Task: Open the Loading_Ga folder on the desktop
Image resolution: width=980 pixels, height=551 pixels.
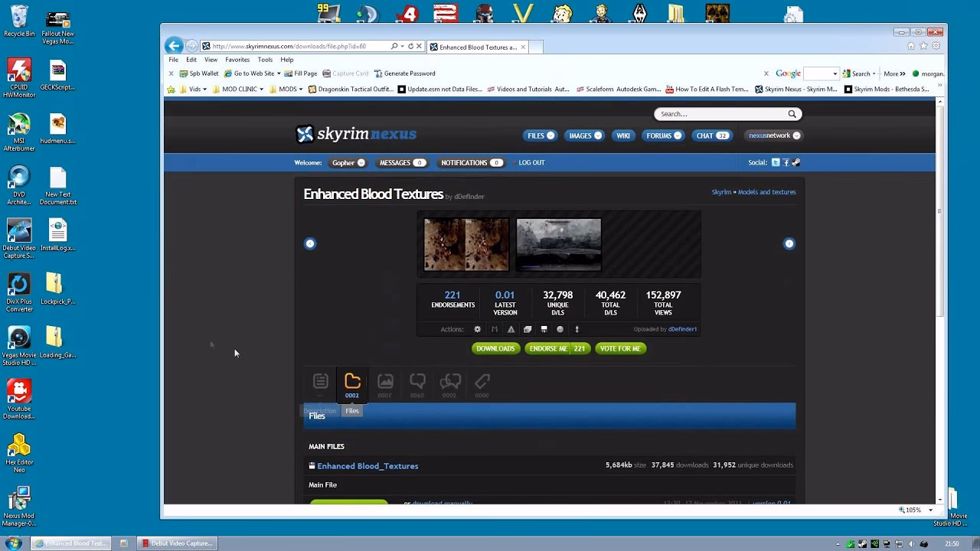Action: click(57, 343)
